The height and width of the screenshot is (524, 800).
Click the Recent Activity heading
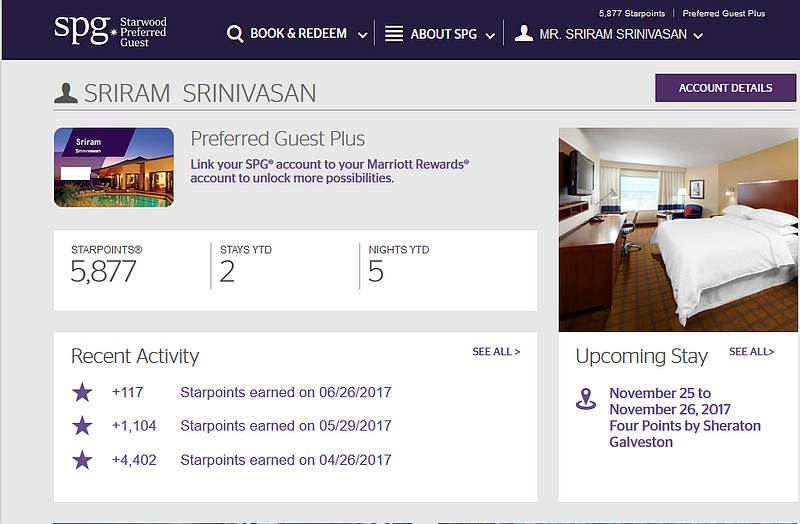point(135,356)
